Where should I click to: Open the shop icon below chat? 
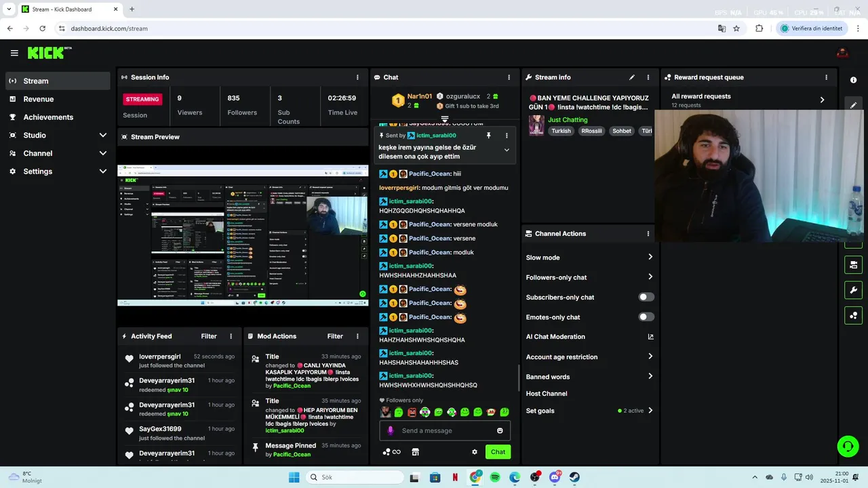(x=416, y=452)
